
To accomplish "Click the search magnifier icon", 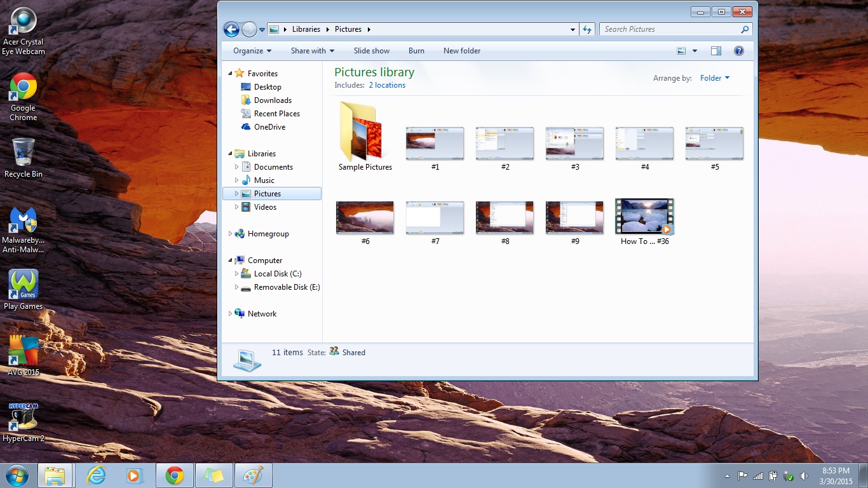I will click(745, 29).
